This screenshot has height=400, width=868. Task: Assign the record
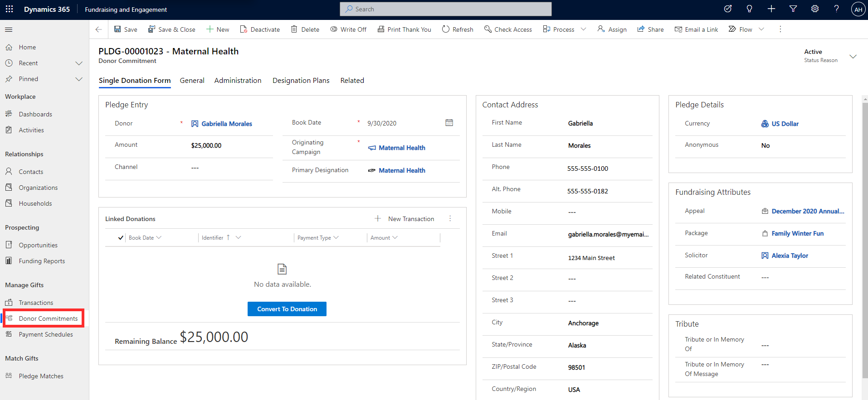(x=612, y=29)
